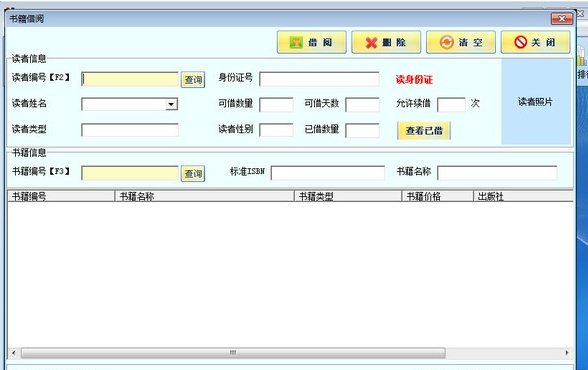Click the 身份证号 input field
Screen dimensions: 588x370
(319, 79)
